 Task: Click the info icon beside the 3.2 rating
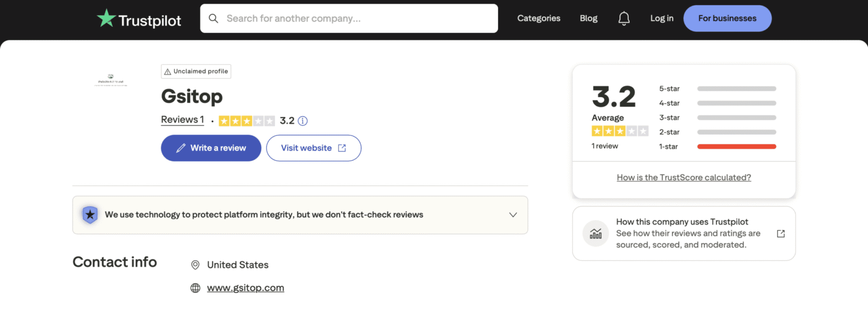click(x=302, y=120)
